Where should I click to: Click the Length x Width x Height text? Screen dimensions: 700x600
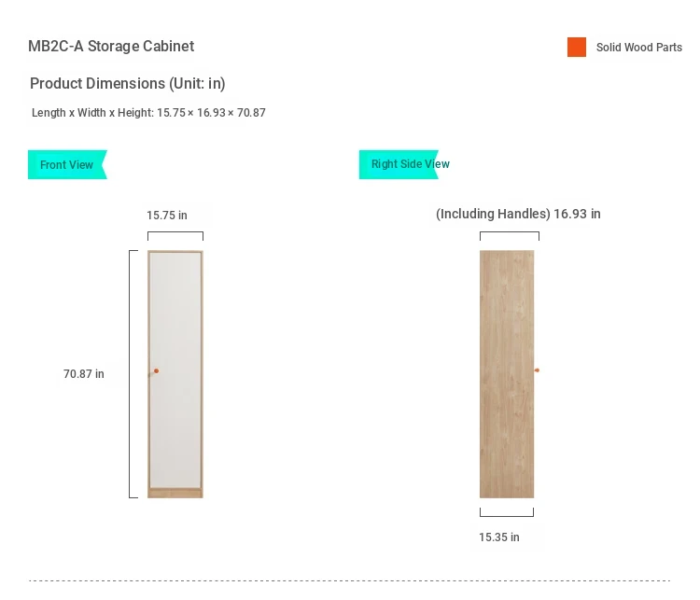point(148,113)
